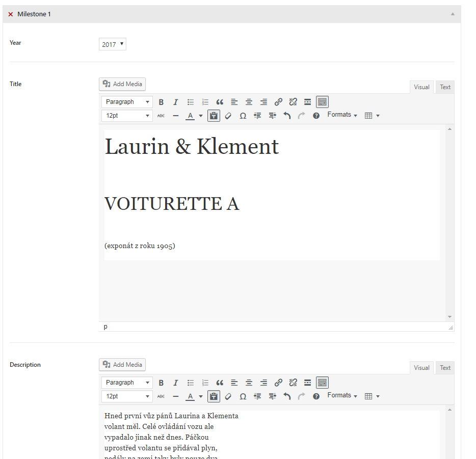Apply text color in Description editor
The height and width of the screenshot is (459, 476).
[x=190, y=396]
